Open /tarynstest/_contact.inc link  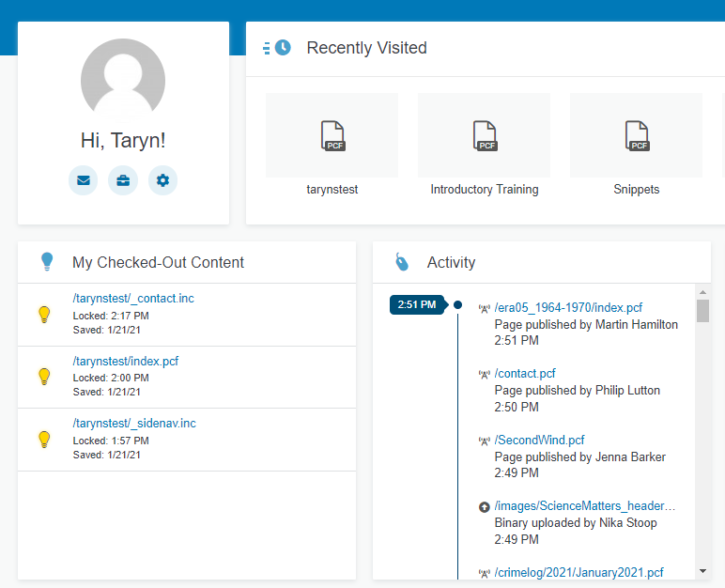tap(133, 299)
